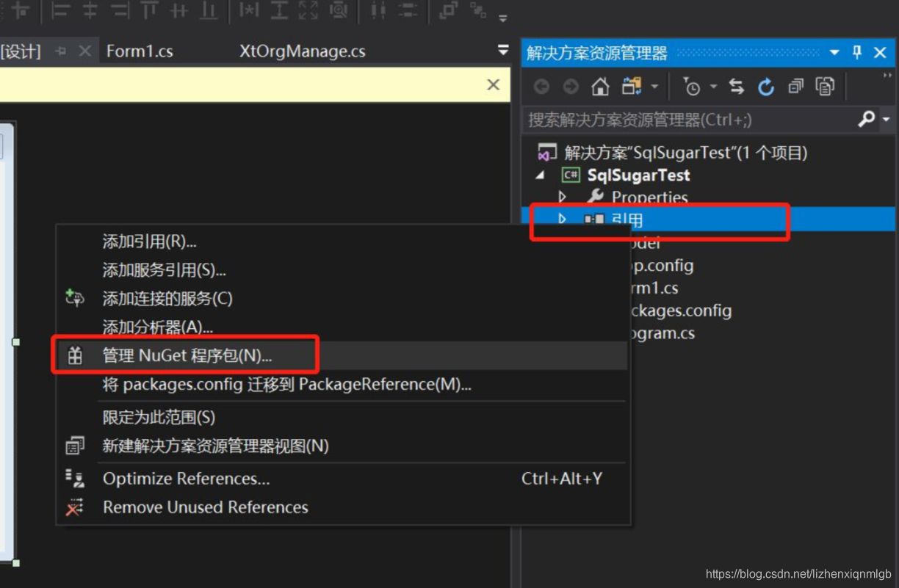Switch to the Form1.cs tab
The height and width of the screenshot is (588, 899).
click(140, 51)
